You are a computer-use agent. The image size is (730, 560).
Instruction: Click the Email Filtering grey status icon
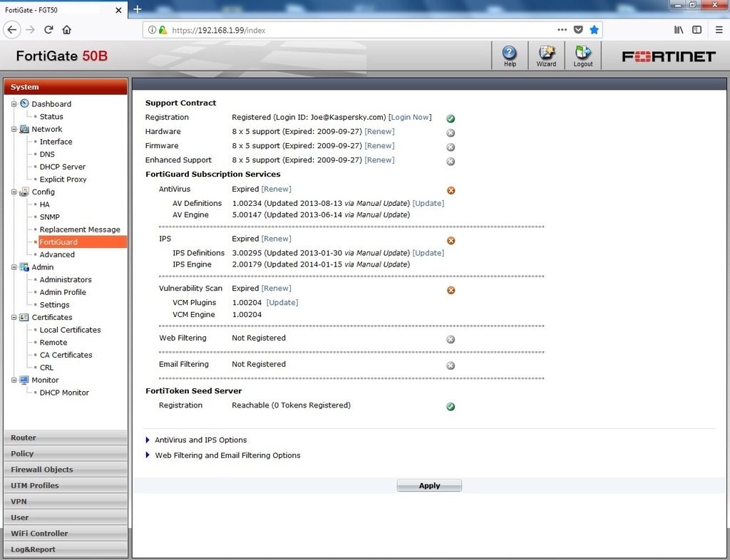(x=451, y=365)
